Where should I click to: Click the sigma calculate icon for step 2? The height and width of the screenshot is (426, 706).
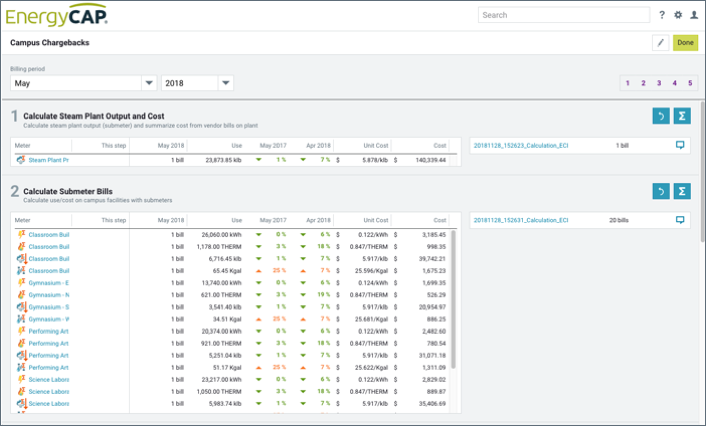[682, 191]
